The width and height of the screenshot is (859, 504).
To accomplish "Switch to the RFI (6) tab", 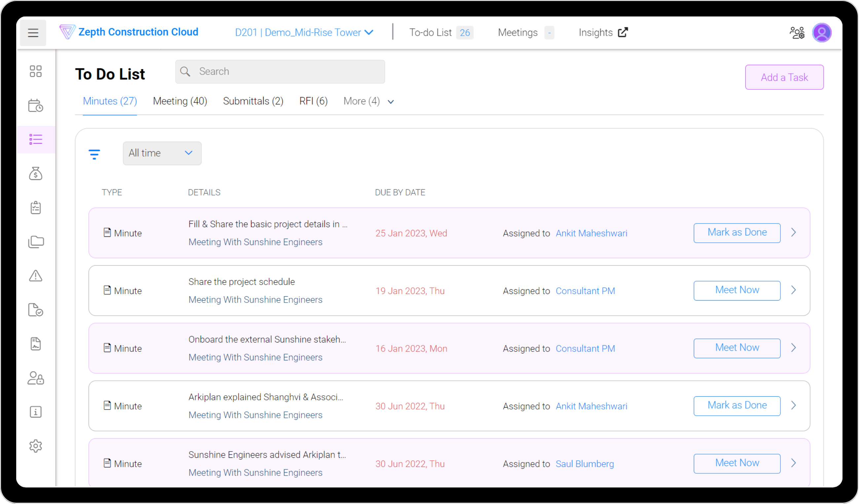I will (x=313, y=101).
